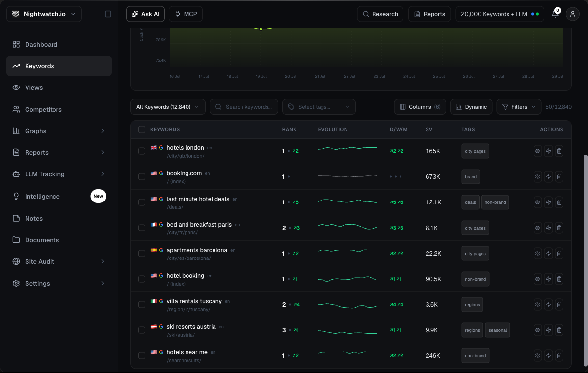The height and width of the screenshot is (373, 588).
Task: Click the Intelligence lightbulb icon
Action: [x=16, y=196]
